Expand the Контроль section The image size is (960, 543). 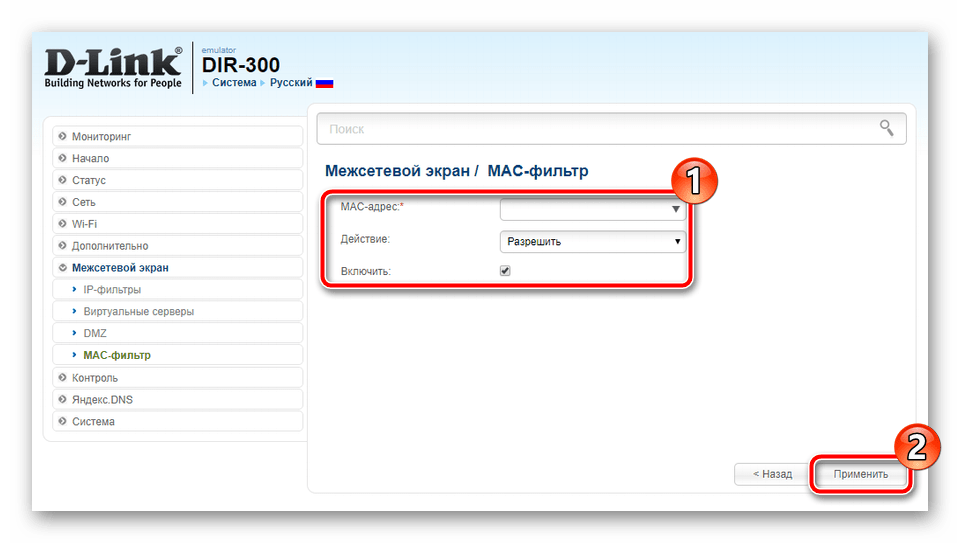(178, 378)
